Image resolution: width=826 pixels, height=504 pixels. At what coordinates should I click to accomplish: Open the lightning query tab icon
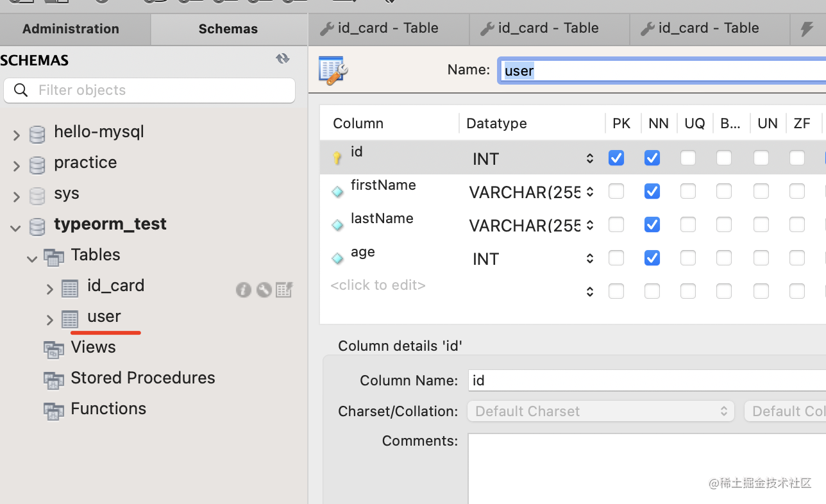click(x=807, y=28)
